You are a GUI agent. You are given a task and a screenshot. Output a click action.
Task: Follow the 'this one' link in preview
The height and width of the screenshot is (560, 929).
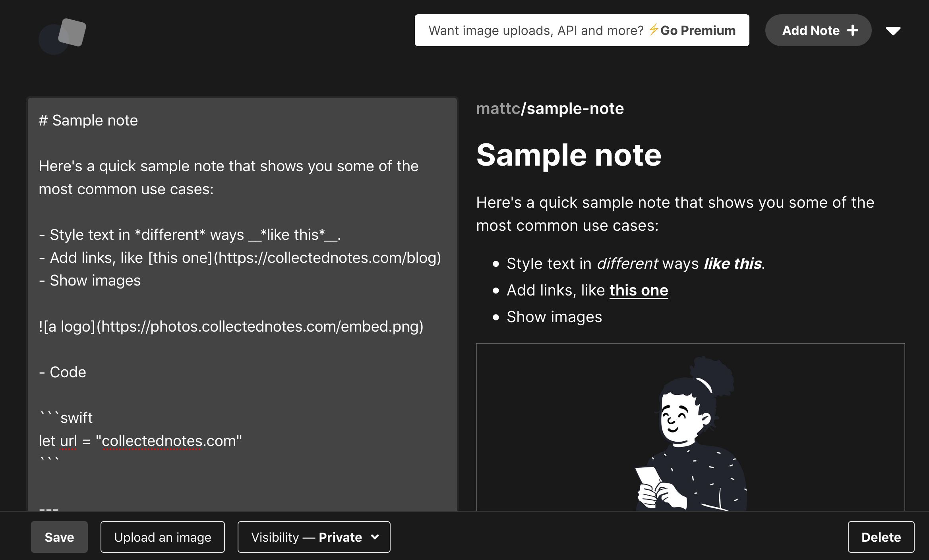(x=638, y=290)
